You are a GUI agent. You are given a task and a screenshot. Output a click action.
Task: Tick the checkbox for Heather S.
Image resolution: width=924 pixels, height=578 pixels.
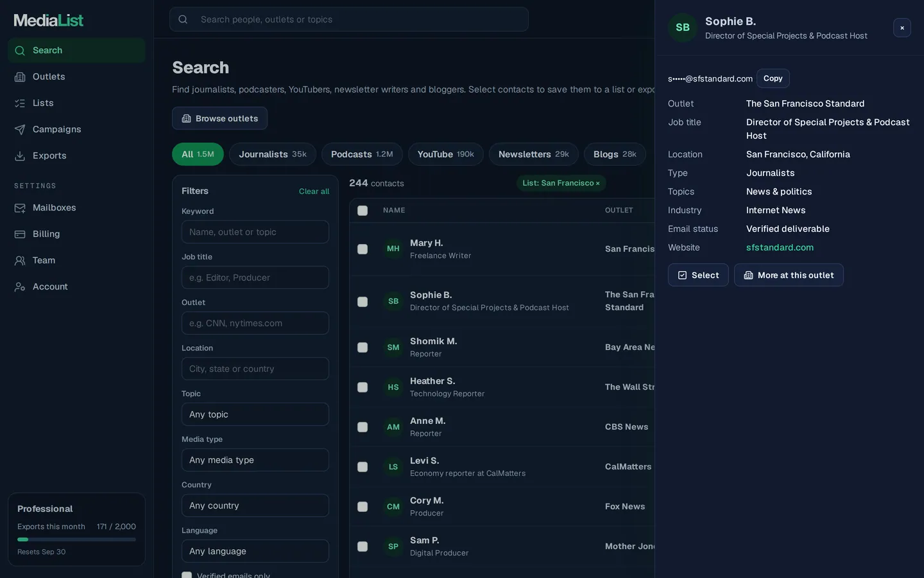[363, 387]
